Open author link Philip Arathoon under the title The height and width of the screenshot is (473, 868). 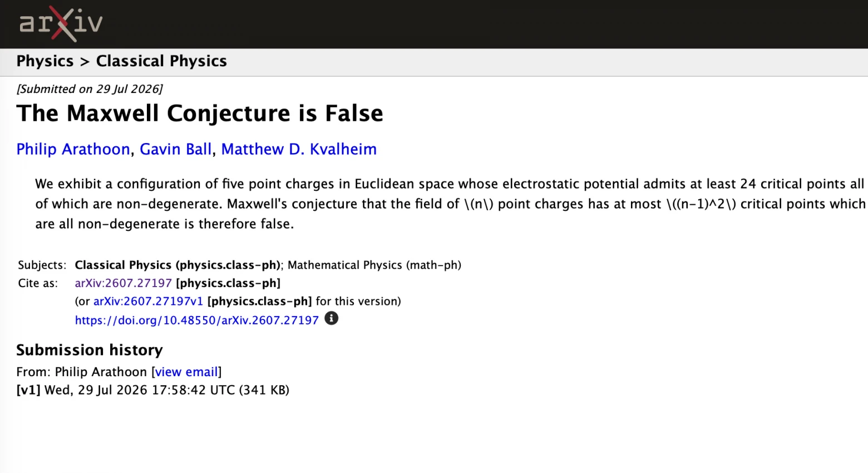(73, 149)
